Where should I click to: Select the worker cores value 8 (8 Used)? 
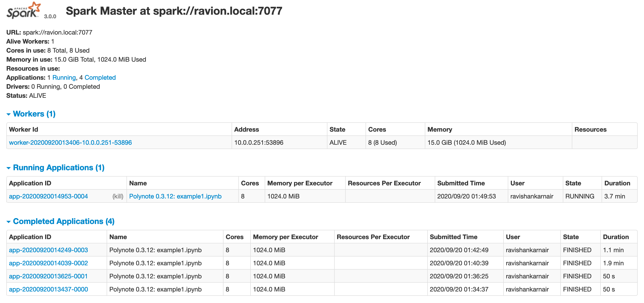(382, 142)
